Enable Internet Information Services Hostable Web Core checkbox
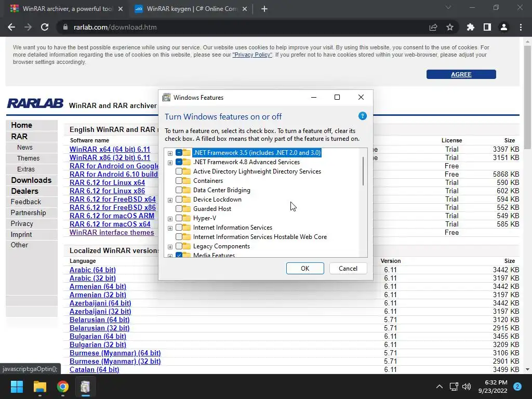The height and width of the screenshot is (399, 532). click(179, 237)
